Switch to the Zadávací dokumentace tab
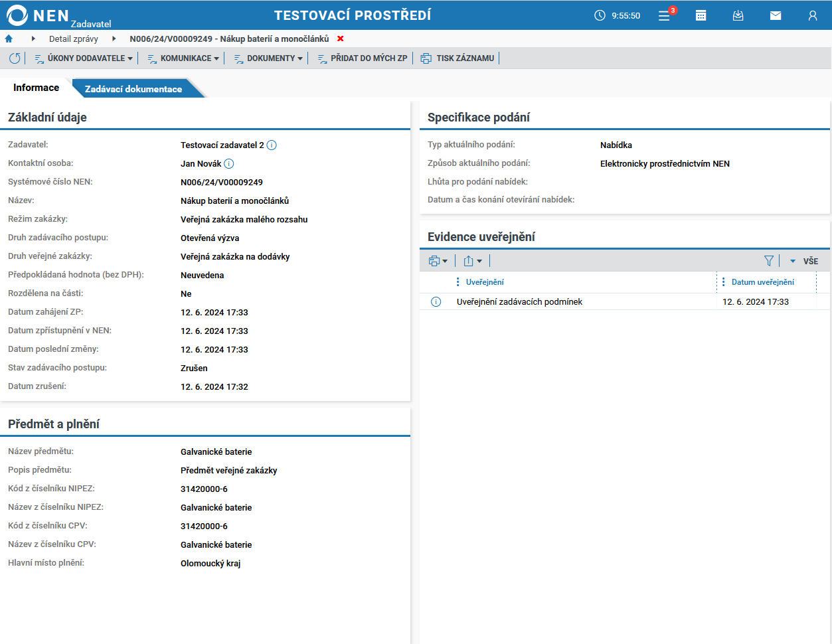This screenshot has width=832, height=644. pos(133,89)
